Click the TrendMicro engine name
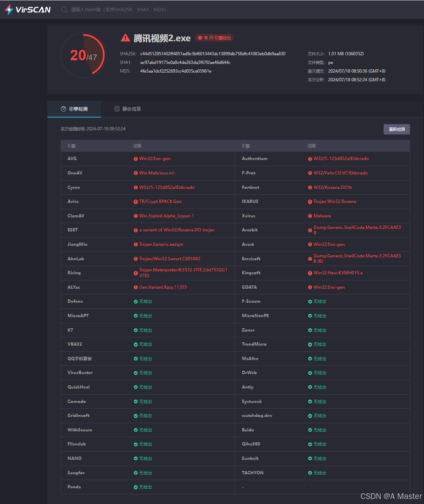Image resolution: width=424 pixels, height=504 pixels. pos(254,344)
